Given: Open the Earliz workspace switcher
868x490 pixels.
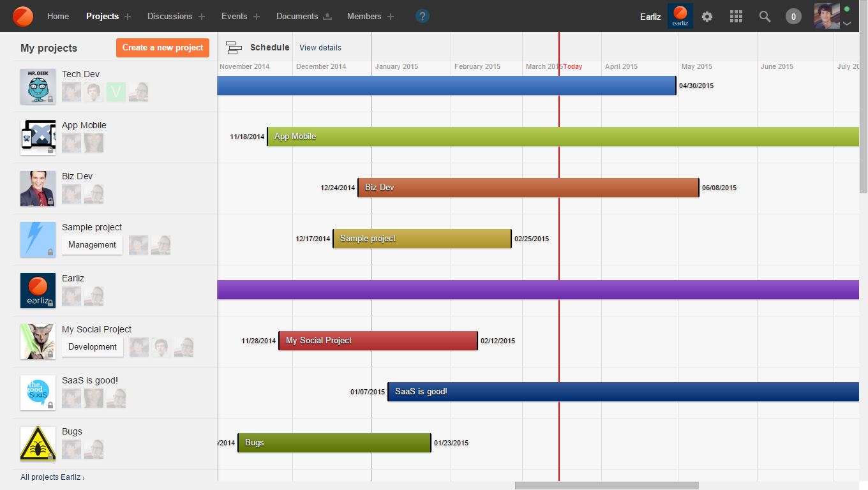Looking at the screenshot, I should [x=680, y=17].
